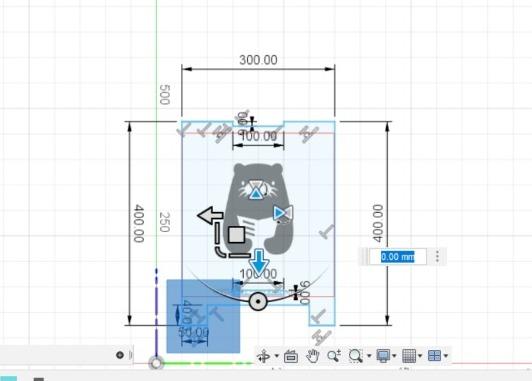Click the gray left move arrow manipulator
The width and height of the screenshot is (532, 381).
tap(210, 215)
